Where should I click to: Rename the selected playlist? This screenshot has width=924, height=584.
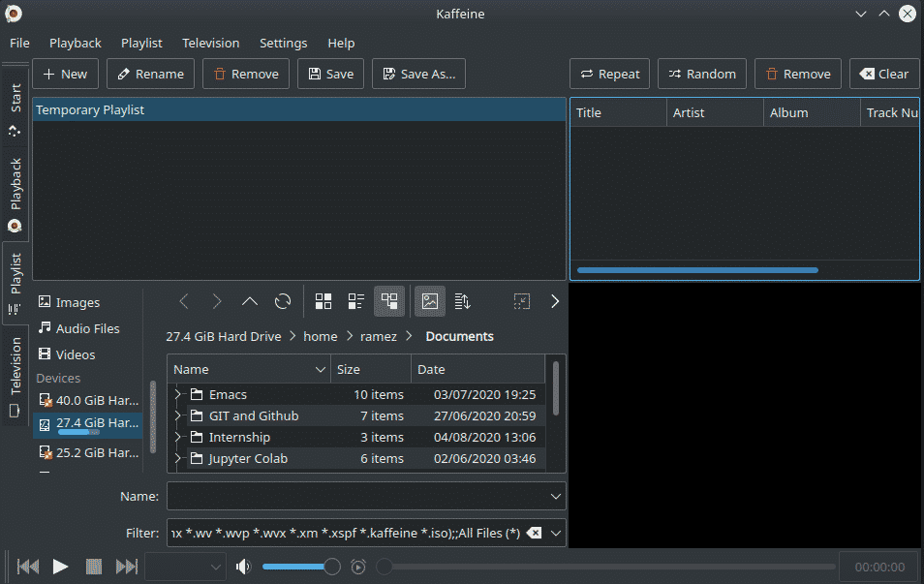point(150,74)
